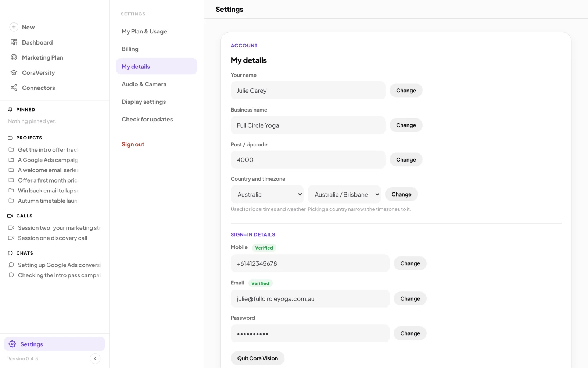Screen dimensions: 588x368
Task: Select Audio & Camera settings
Action: coord(157,84)
